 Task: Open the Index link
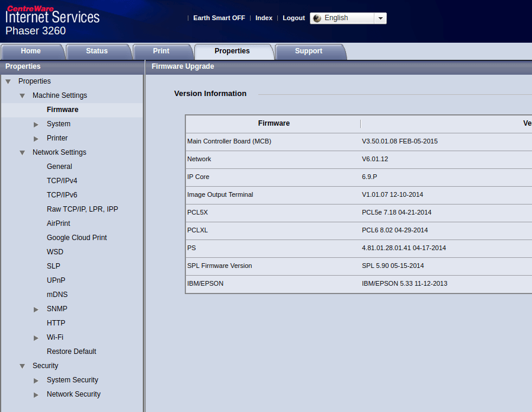coord(264,18)
